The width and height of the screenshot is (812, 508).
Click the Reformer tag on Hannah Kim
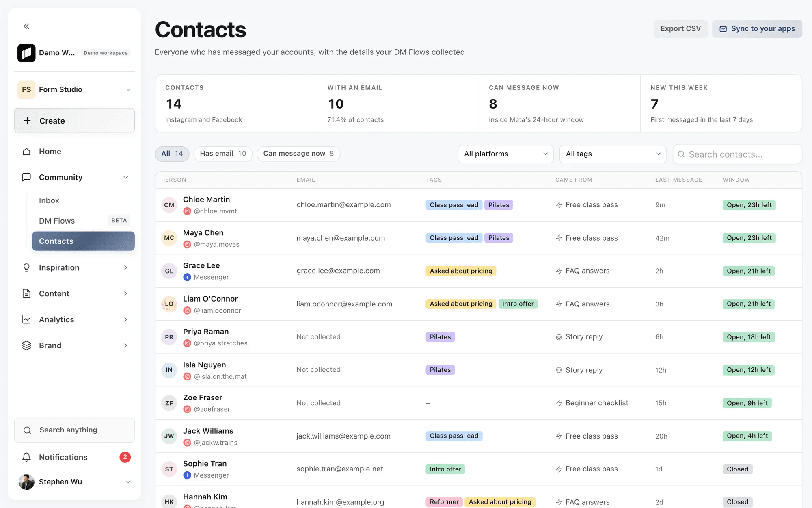444,502
